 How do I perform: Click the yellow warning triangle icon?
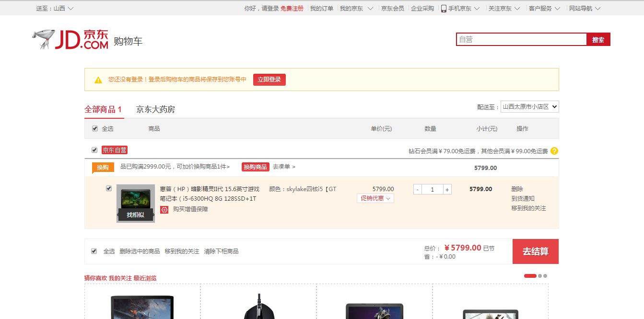[x=98, y=80]
